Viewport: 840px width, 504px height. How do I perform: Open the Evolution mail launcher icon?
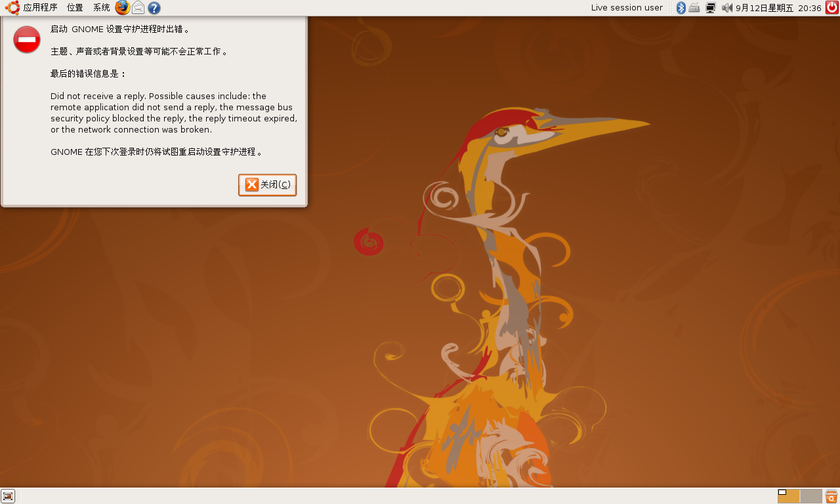click(x=138, y=8)
